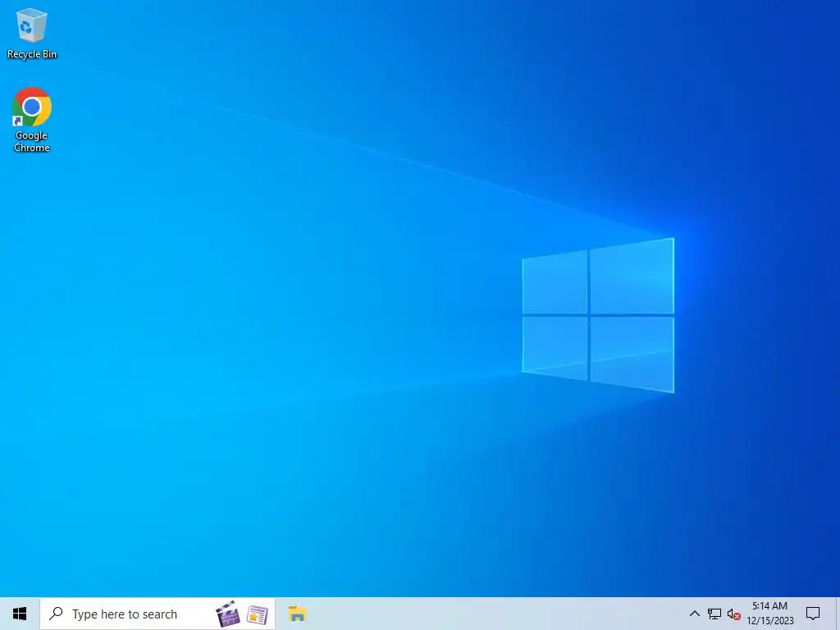Select the Google Chrome desktop shortcut
Image resolution: width=840 pixels, height=630 pixels.
coord(32,120)
